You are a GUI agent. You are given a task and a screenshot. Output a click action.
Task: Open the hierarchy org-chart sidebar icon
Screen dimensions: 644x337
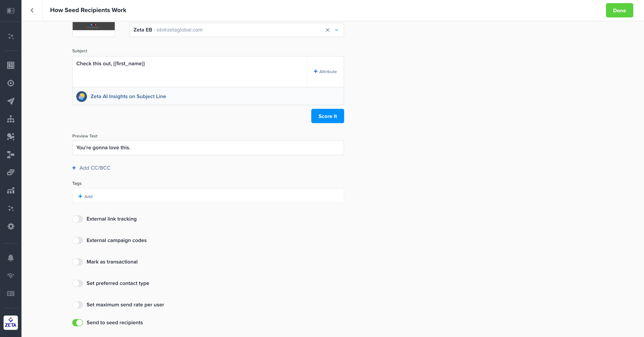coord(11,119)
